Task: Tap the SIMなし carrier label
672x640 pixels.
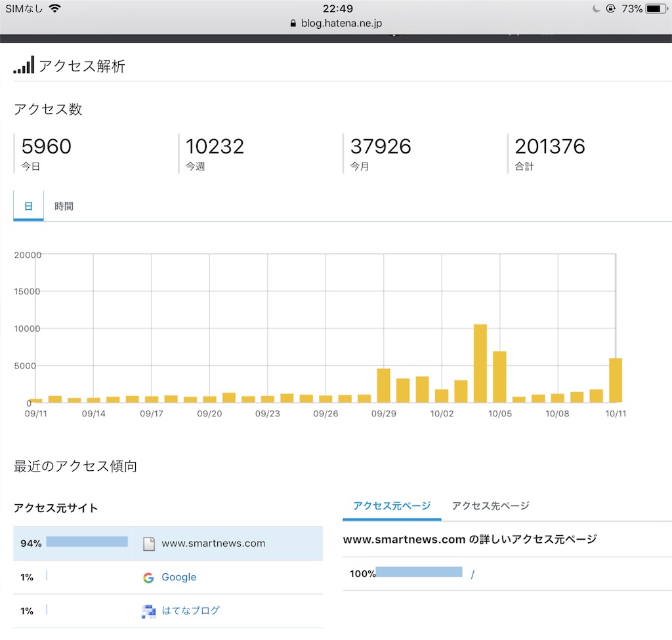Action: (x=24, y=9)
